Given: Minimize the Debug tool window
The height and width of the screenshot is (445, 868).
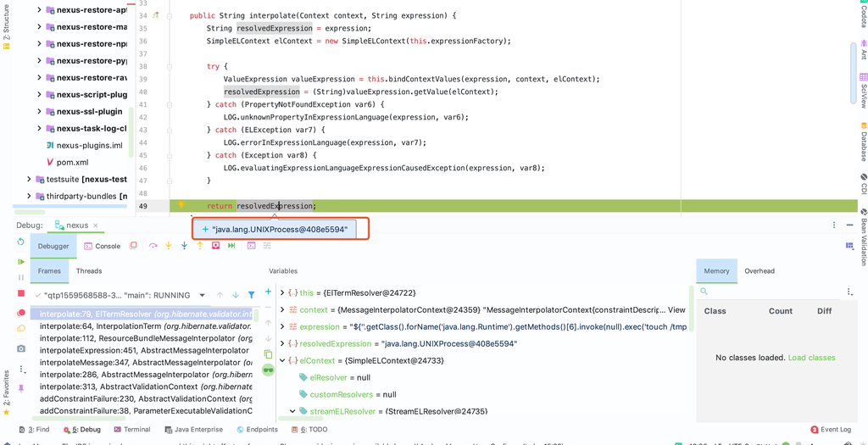Looking at the screenshot, I should pyautogui.click(x=850, y=225).
